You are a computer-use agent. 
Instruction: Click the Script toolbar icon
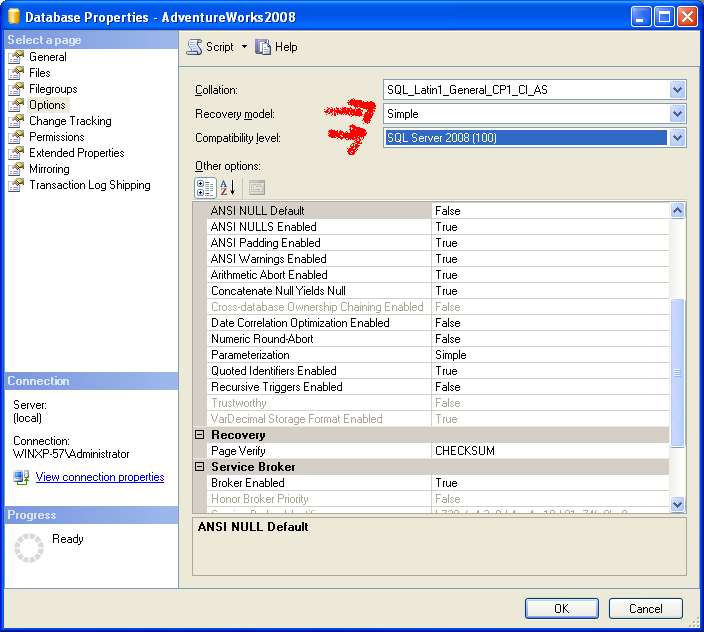(x=194, y=47)
